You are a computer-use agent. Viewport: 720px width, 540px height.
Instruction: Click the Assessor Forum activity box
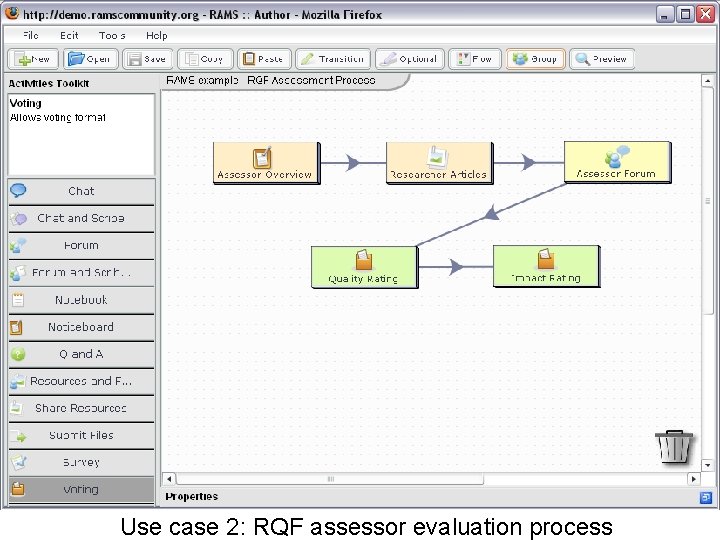[x=618, y=163]
